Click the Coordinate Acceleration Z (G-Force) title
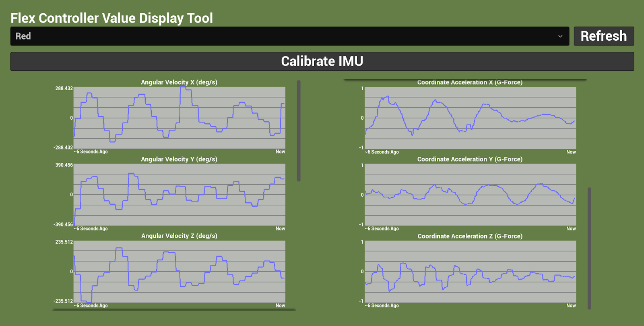This screenshot has height=326, width=644. click(x=470, y=236)
